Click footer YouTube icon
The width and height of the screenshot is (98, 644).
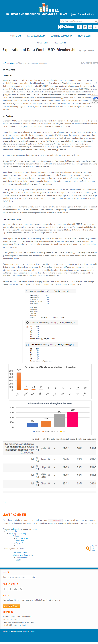click(x=16, y=589)
